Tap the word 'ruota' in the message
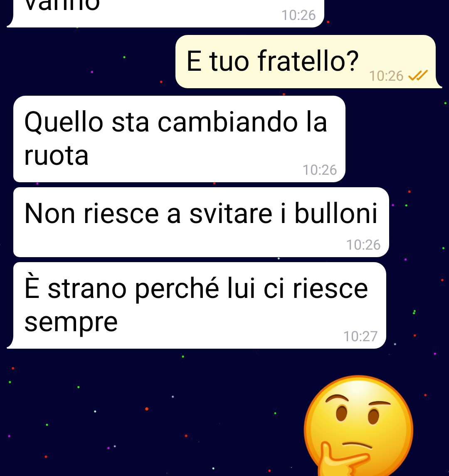The height and width of the screenshot is (476, 449). coord(57,156)
